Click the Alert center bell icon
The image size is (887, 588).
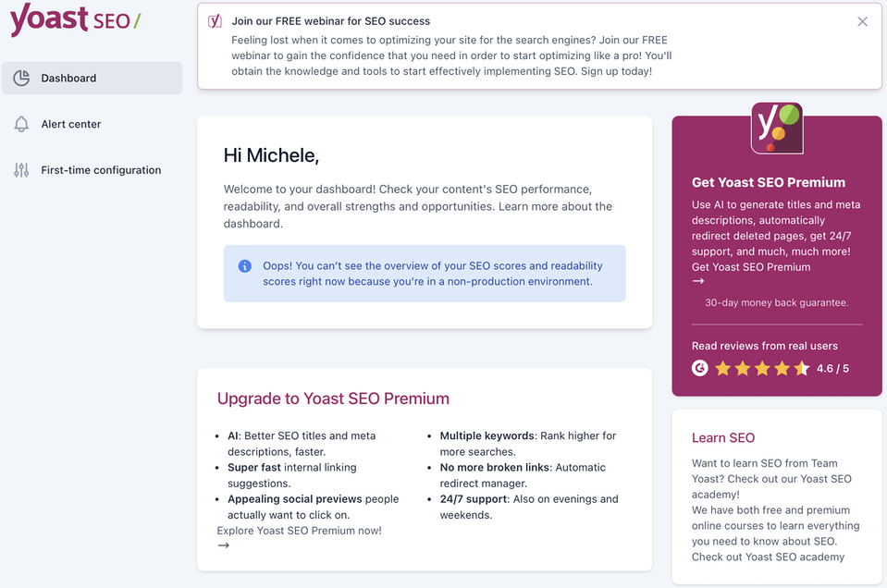click(21, 124)
